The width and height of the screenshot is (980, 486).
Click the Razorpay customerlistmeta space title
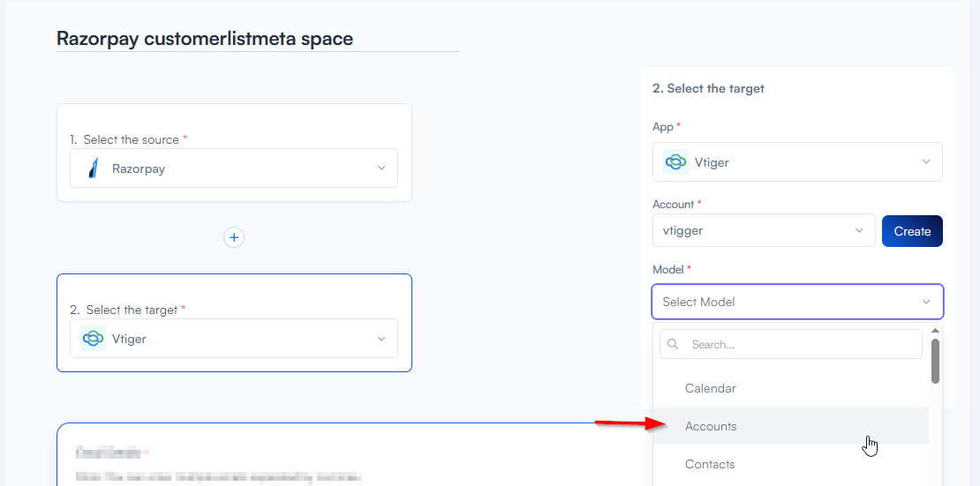[x=205, y=39]
